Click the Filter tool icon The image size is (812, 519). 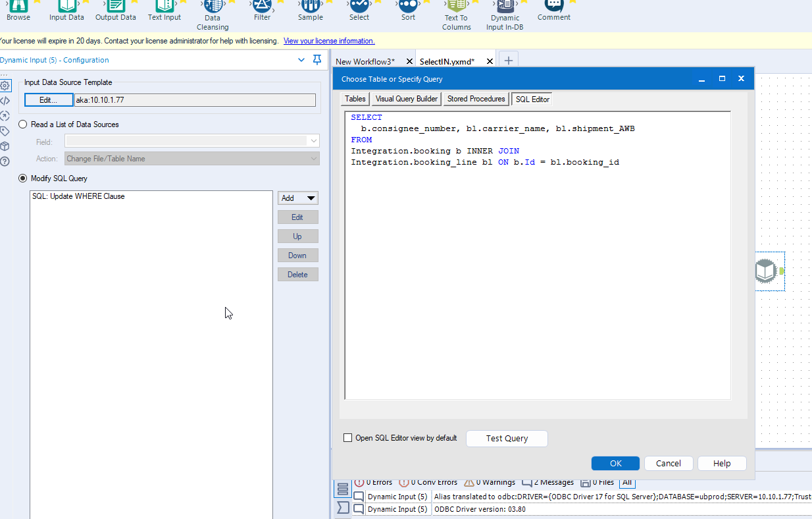pyautogui.click(x=262, y=5)
